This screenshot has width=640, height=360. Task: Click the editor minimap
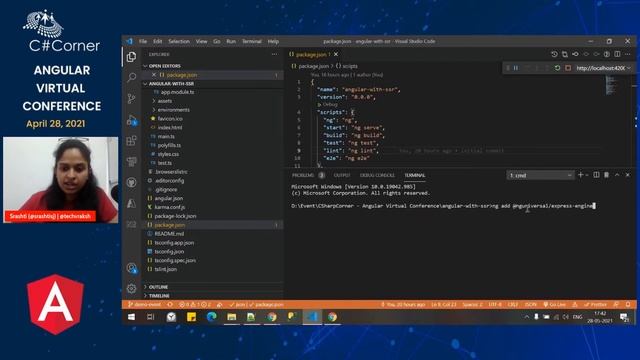[x=611, y=85]
